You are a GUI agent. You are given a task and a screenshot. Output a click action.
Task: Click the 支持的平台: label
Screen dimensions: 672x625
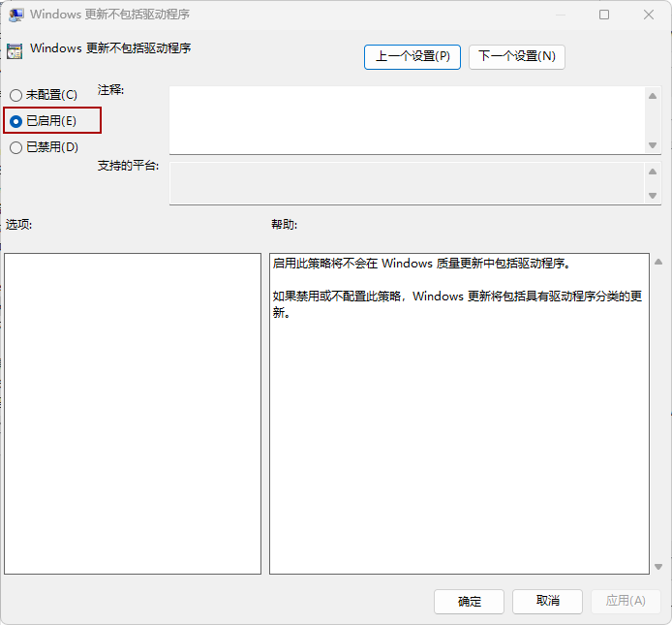point(128,166)
